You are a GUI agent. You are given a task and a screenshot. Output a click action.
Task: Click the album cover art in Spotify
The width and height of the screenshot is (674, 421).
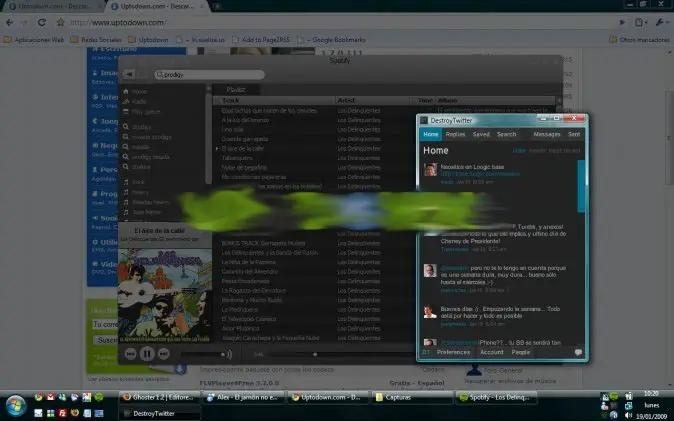point(165,296)
